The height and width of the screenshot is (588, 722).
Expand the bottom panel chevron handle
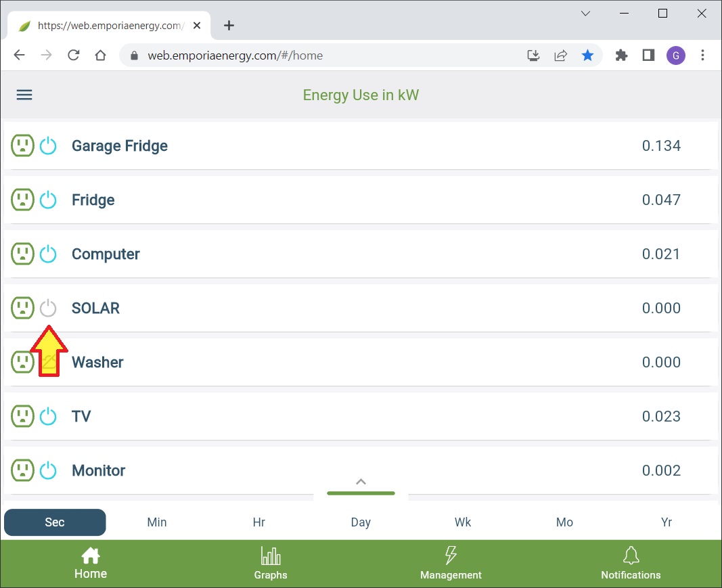tap(361, 482)
